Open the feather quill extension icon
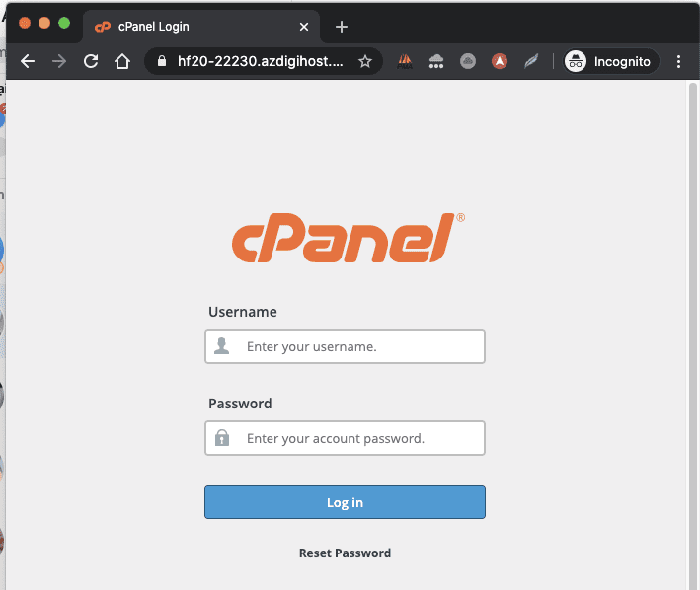The width and height of the screenshot is (700, 590). coord(531,61)
